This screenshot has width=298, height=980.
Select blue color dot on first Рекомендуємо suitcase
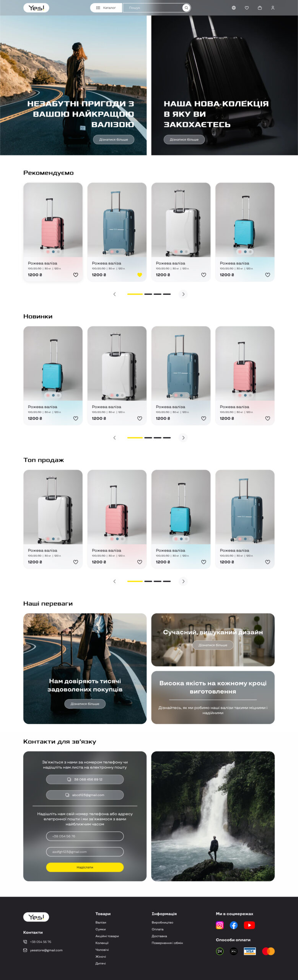click(x=53, y=252)
